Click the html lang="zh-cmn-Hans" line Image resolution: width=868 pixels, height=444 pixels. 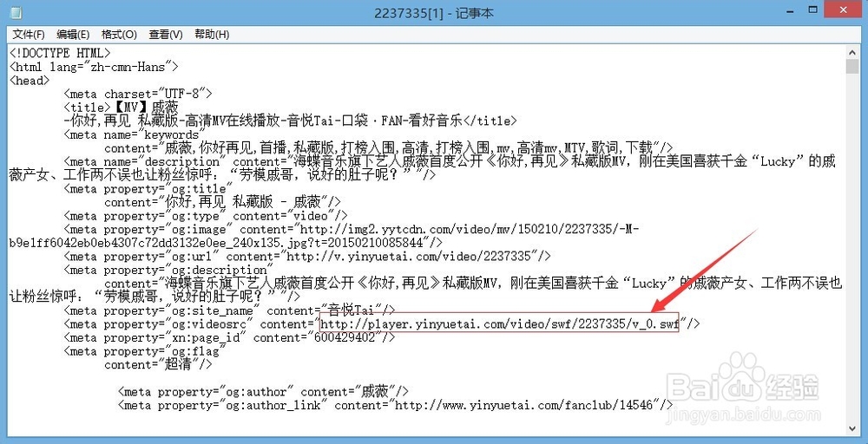[x=94, y=68]
